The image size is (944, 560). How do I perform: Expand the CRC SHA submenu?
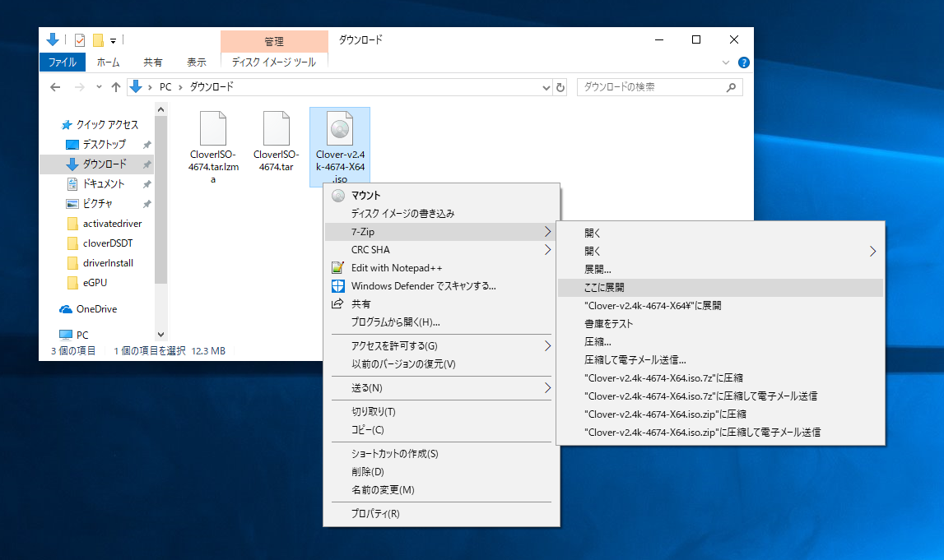tap(441, 250)
